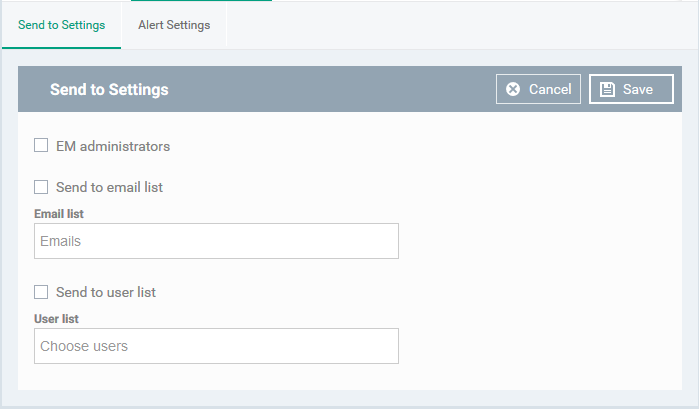The image size is (699, 409).
Task: Click the Save button text
Action: (x=638, y=89)
